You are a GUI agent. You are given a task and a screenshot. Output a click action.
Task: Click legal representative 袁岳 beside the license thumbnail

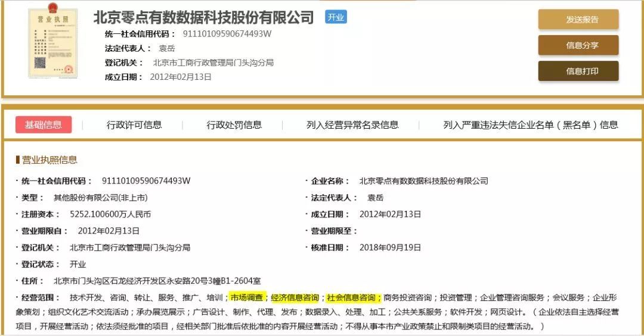pos(166,48)
